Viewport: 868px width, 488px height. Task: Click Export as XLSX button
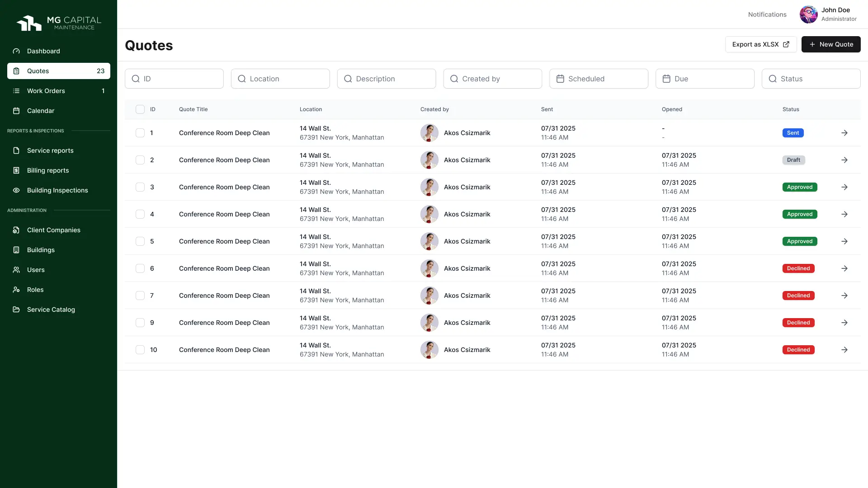(760, 44)
